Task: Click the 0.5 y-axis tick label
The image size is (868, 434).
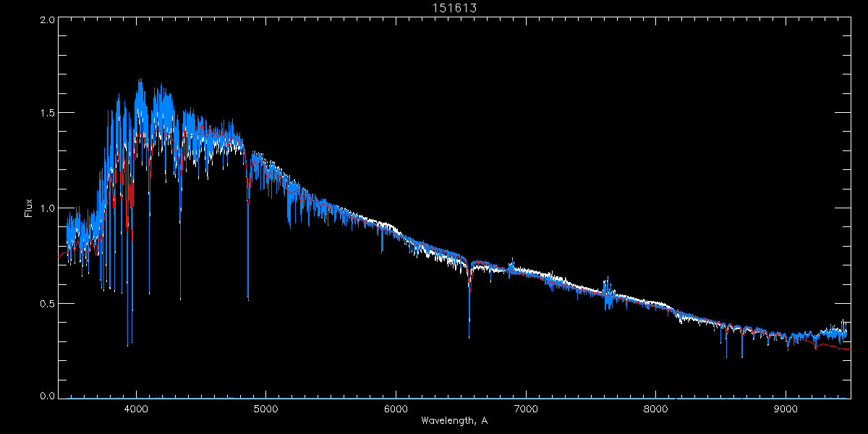Action: pos(47,303)
